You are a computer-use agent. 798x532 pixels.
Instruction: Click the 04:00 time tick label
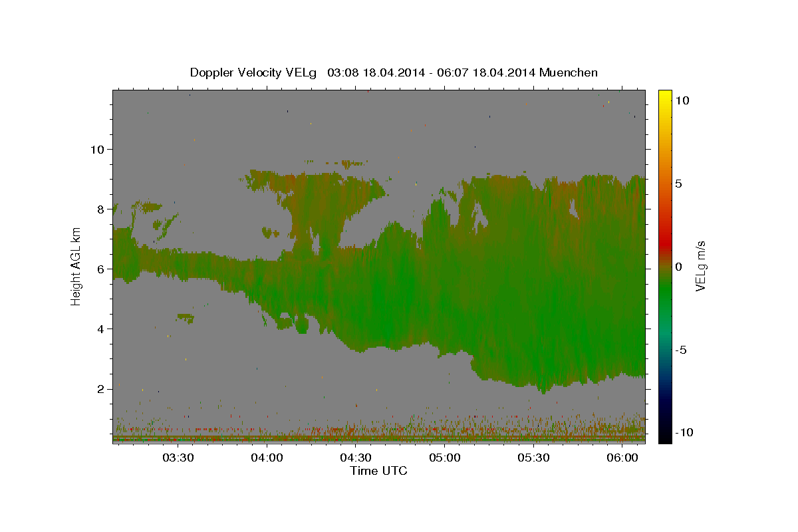pos(267,458)
